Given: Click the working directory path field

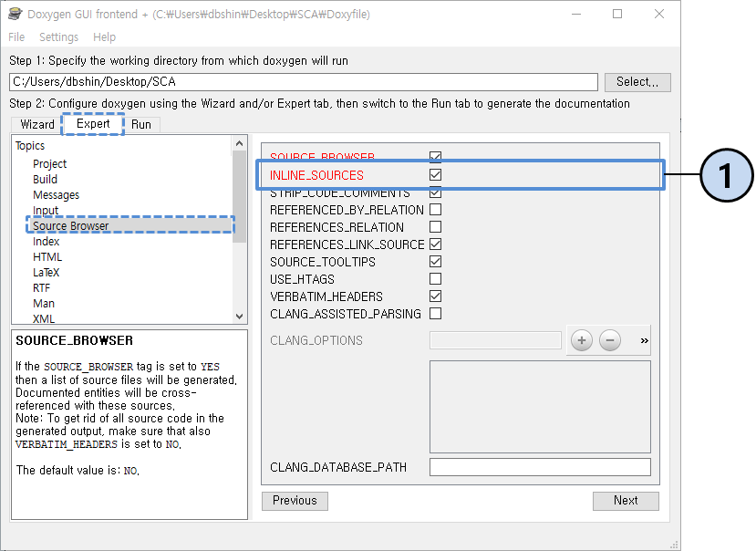Looking at the screenshot, I should coord(304,82).
